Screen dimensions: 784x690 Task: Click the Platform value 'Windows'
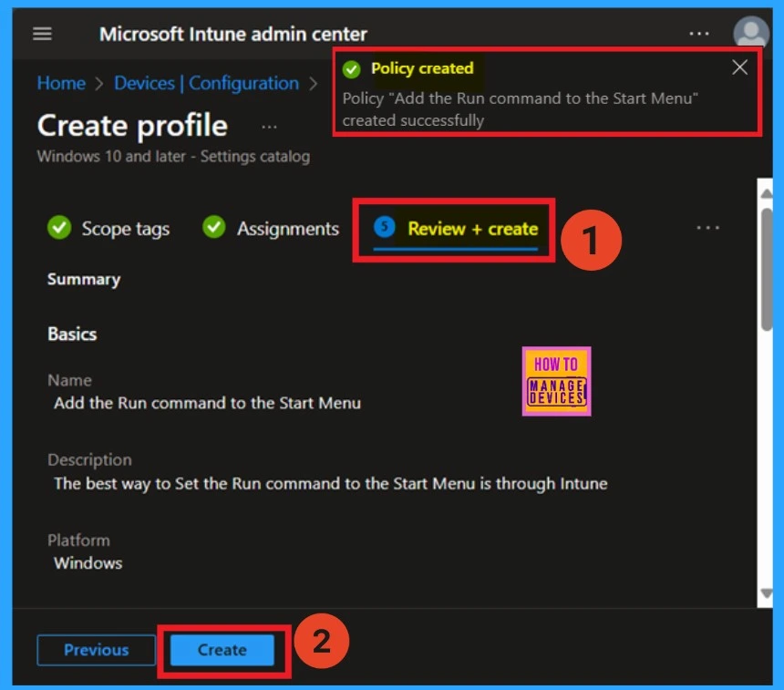click(x=88, y=563)
